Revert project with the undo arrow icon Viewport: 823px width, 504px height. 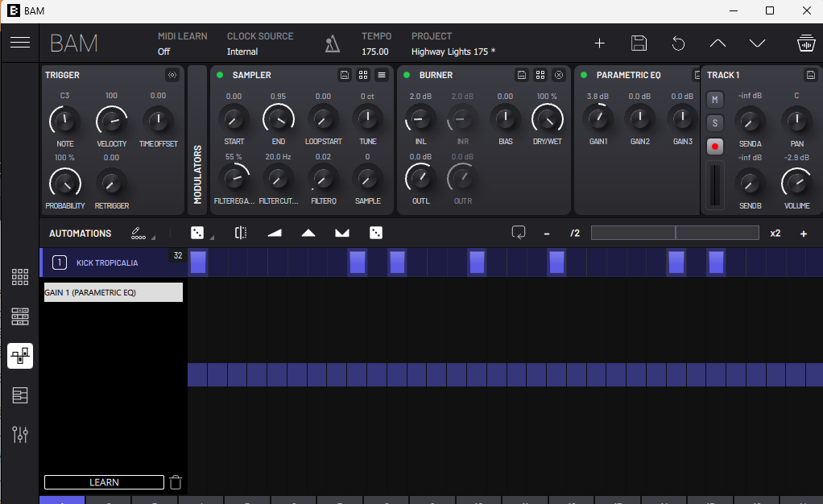[x=678, y=43]
